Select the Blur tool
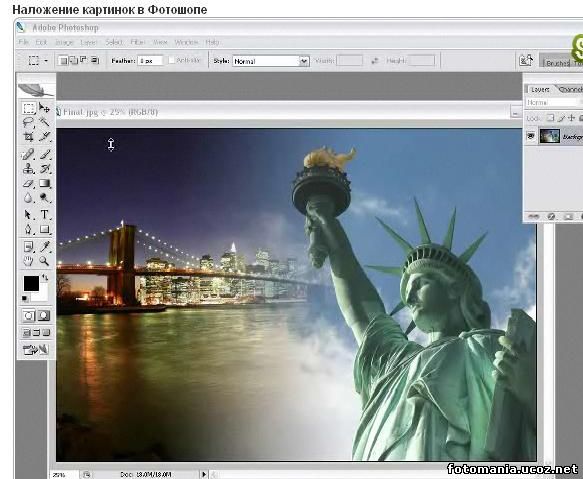The height and width of the screenshot is (479, 583). [29, 198]
